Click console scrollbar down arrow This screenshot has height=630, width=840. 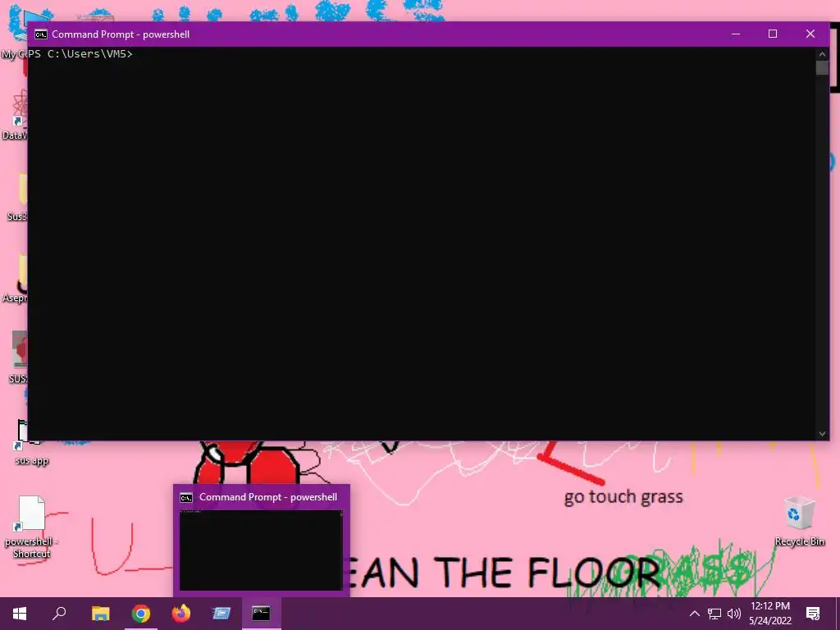[822, 434]
